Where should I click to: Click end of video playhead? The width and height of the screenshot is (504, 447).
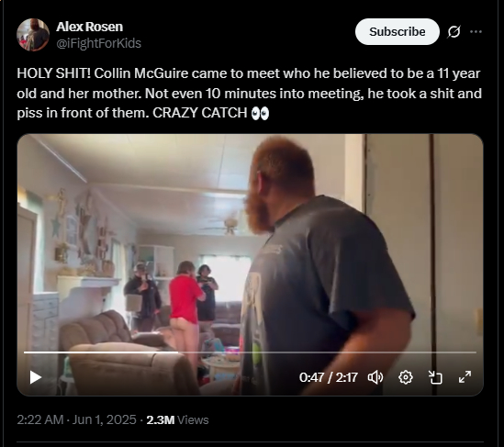178,352
